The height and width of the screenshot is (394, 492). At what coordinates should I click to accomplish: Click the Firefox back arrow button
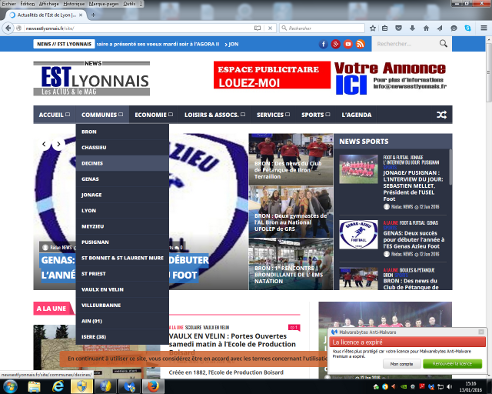coord(8,28)
